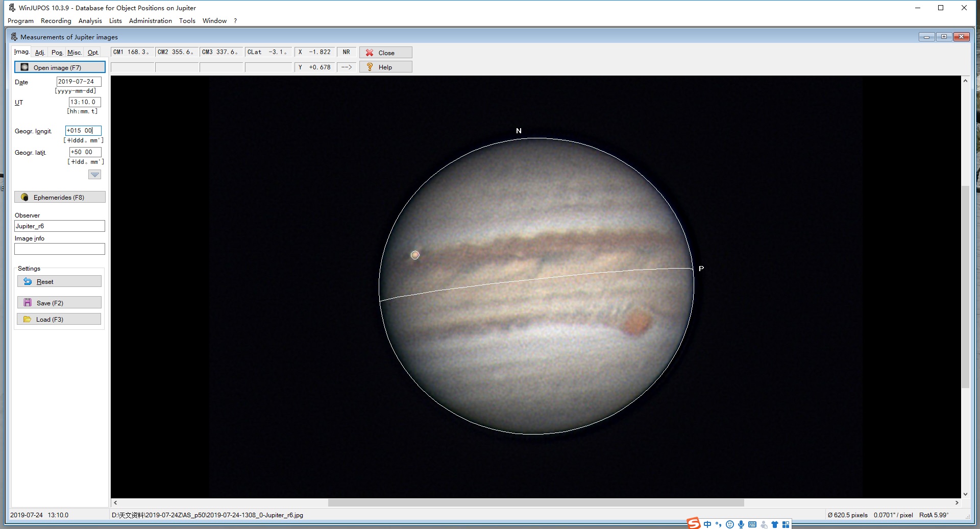Click the Geogr. longit. input field
980x529 pixels.
[x=83, y=131]
